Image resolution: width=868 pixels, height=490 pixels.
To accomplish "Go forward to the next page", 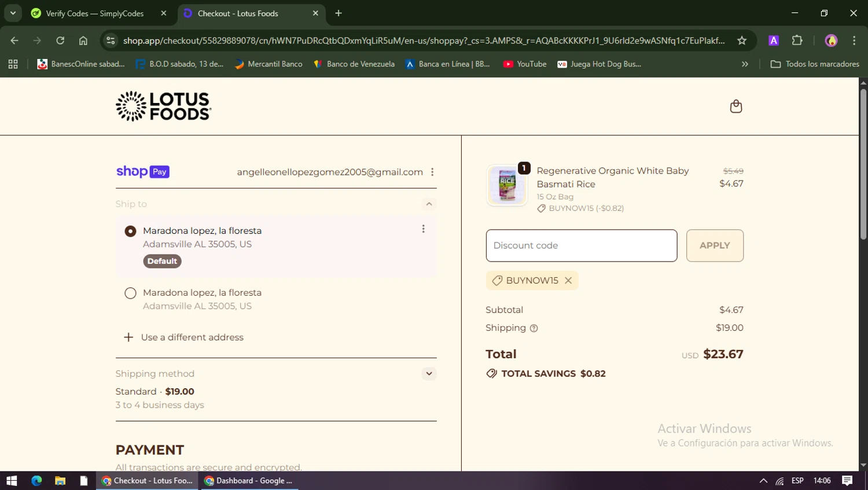I will pyautogui.click(x=37, y=40).
